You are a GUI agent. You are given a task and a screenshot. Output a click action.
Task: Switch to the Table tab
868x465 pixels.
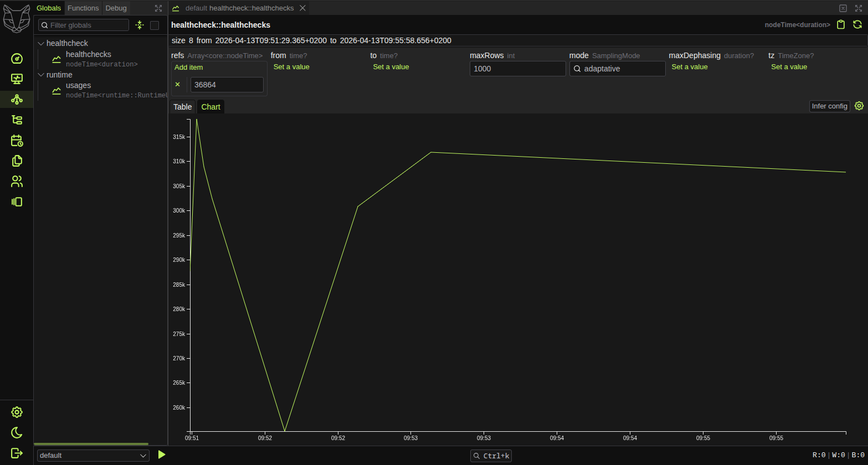point(182,106)
